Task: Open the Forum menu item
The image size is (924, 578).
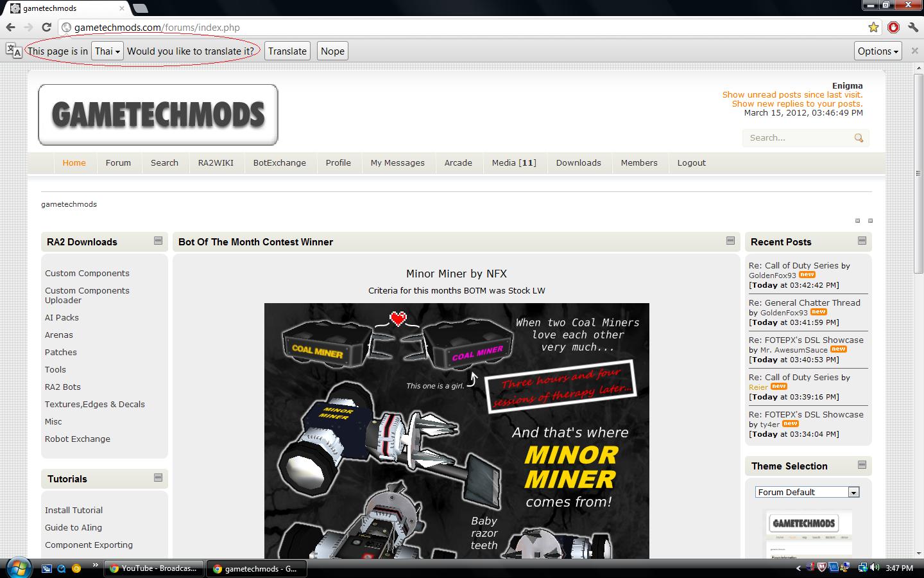Action: pyautogui.click(x=118, y=162)
